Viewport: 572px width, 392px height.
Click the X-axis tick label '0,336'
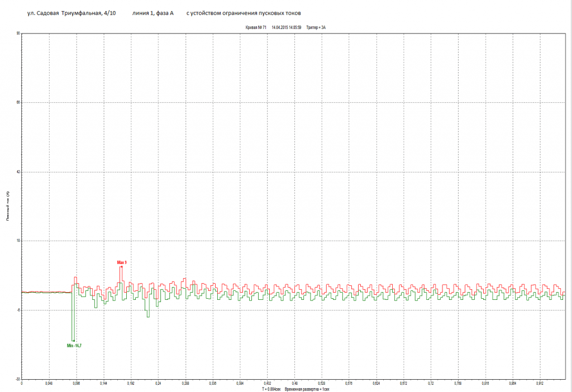pos(213,384)
